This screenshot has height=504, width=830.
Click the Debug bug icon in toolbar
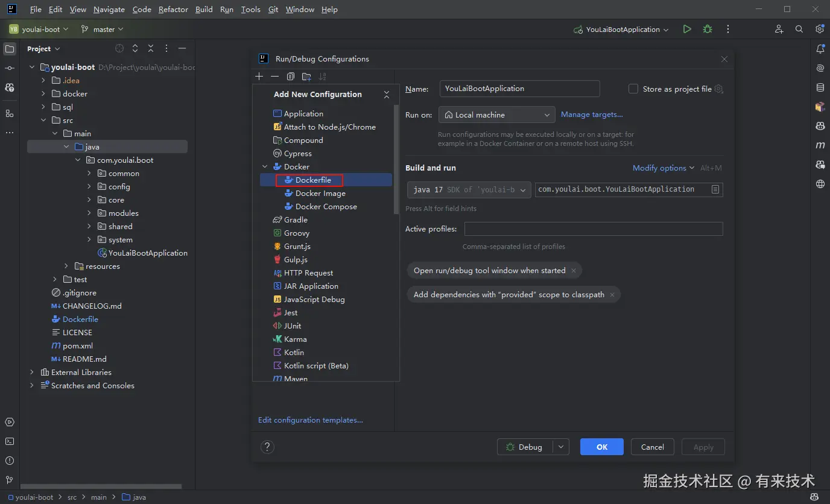coord(708,29)
